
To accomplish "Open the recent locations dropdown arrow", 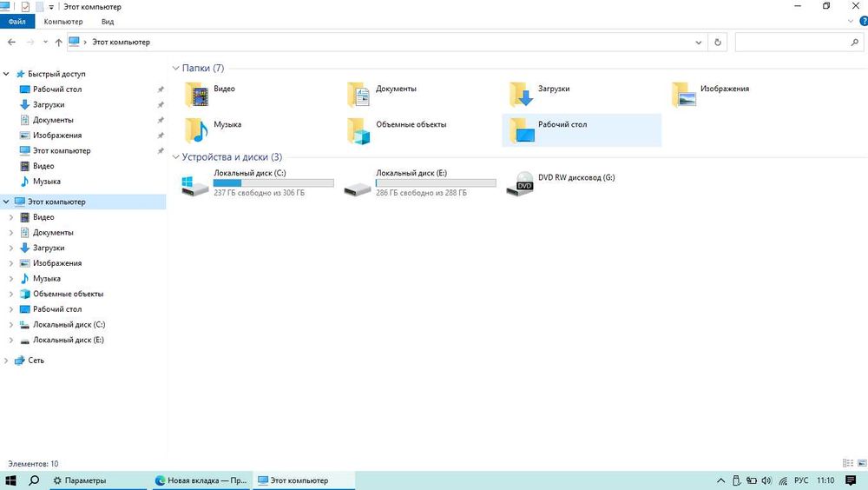I will 45,42.
